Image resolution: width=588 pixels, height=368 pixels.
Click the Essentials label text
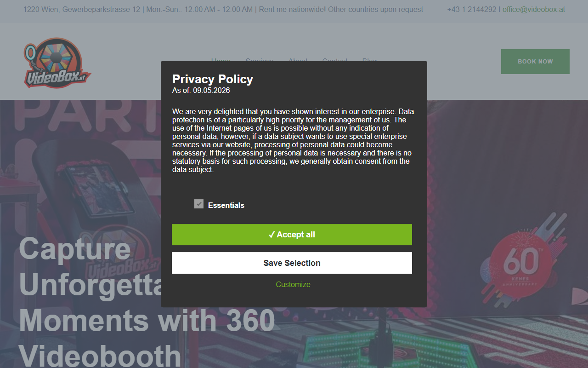[226, 205]
